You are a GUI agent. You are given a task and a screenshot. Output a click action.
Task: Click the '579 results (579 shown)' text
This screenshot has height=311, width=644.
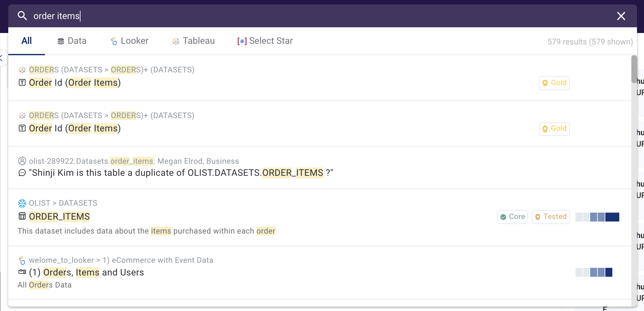coord(590,42)
